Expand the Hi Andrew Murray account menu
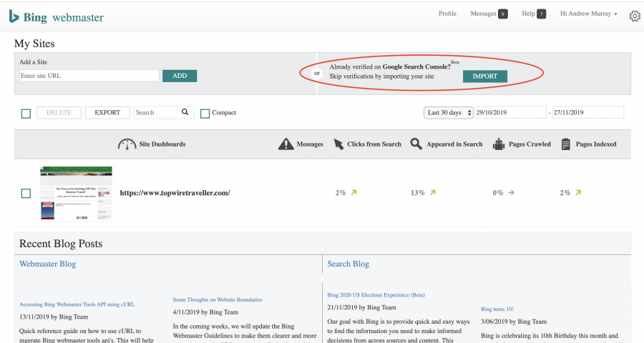644x343 pixels. [x=589, y=14]
